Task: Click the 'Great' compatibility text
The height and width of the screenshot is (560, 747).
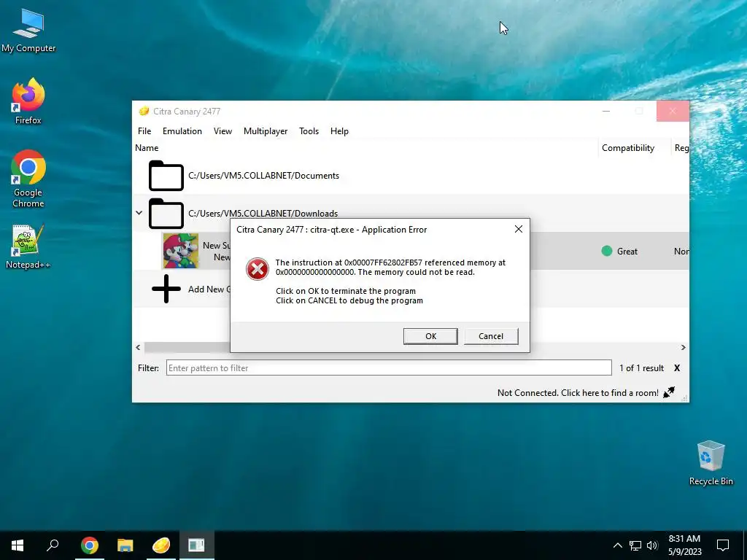Action: tap(627, 252)
